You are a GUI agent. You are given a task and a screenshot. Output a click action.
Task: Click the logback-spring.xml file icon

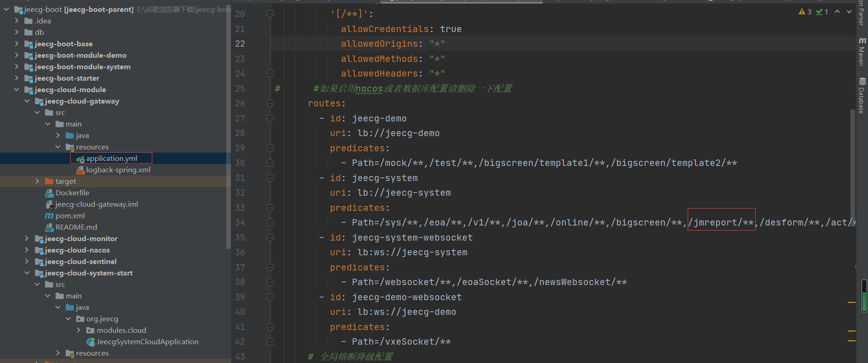pos(80,170)
